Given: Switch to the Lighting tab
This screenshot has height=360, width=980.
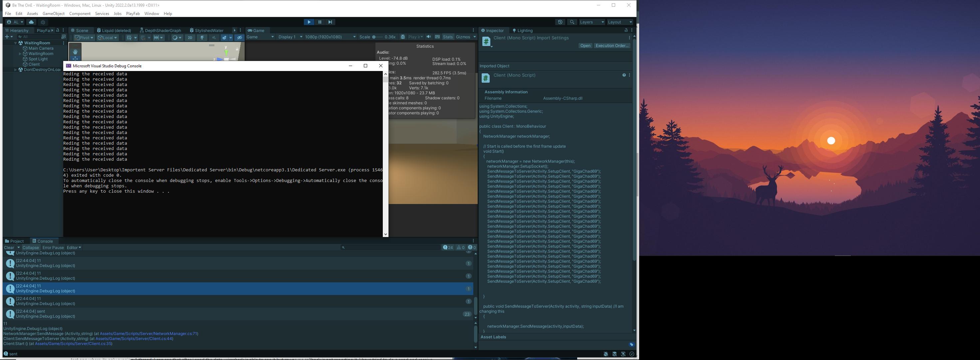Looking at the screenshot, I should [x=522, y=30].
